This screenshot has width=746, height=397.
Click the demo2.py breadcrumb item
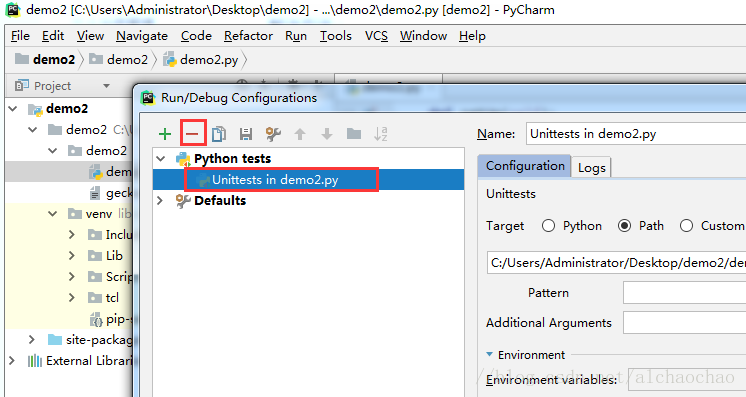201,60
